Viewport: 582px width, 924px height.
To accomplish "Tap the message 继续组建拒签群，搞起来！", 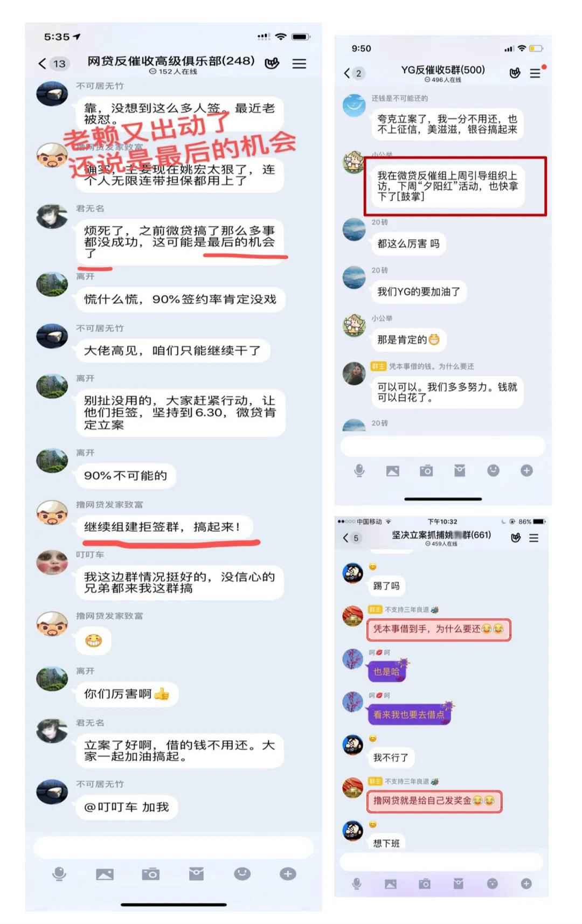I will (162, 527).
